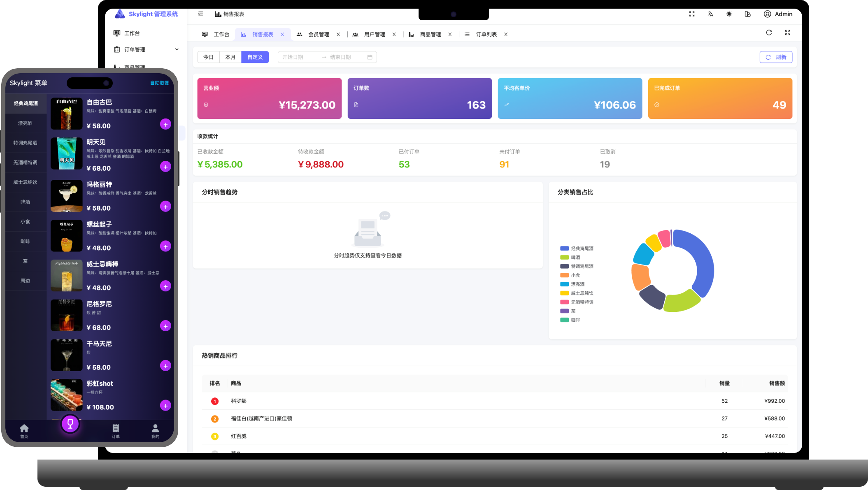Image resolution: width=868 pixels, height=490 pixels.
Task: Toggle 经典鸡尾酒 legend color swatch
Action: pos(564,248)
